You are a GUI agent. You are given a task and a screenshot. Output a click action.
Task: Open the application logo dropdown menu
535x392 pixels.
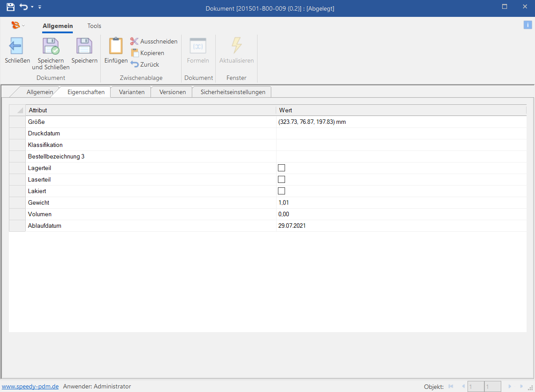(x=18, y=25)
